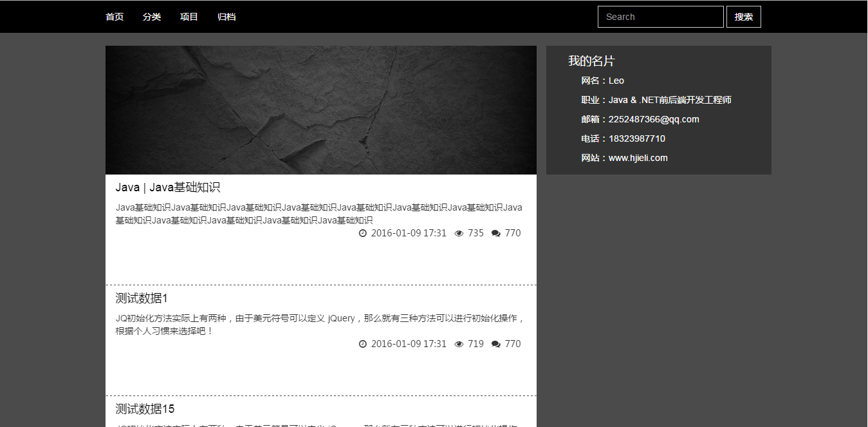Open the 归档 nav item
This screenshot has height=427, width=868.
(x=226, y=17)
